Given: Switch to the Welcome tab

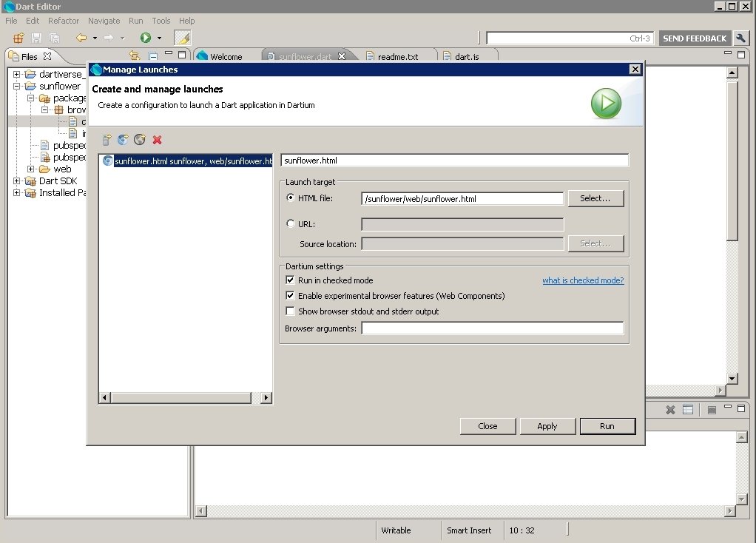Looking at the screenshot, I should [x=226, y=57].
